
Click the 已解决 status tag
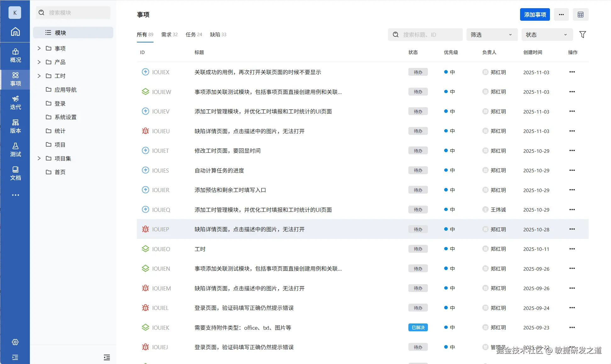(418, 328)
